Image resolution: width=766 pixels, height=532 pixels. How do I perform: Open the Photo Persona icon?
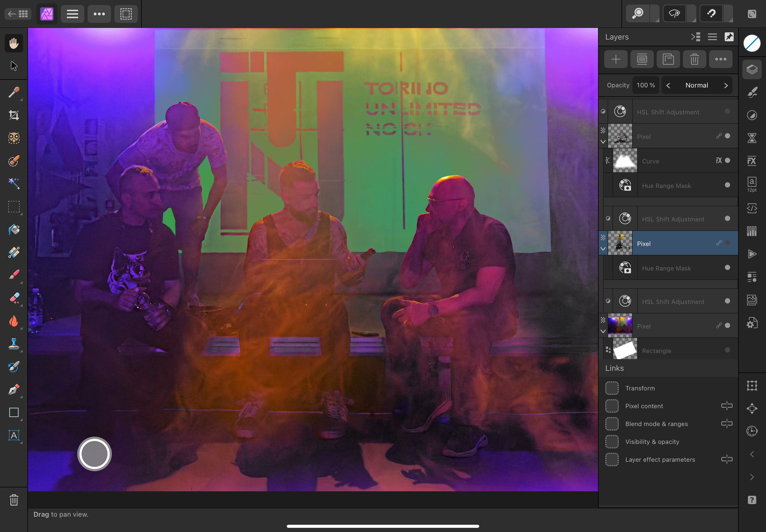[x=47, y=14]
